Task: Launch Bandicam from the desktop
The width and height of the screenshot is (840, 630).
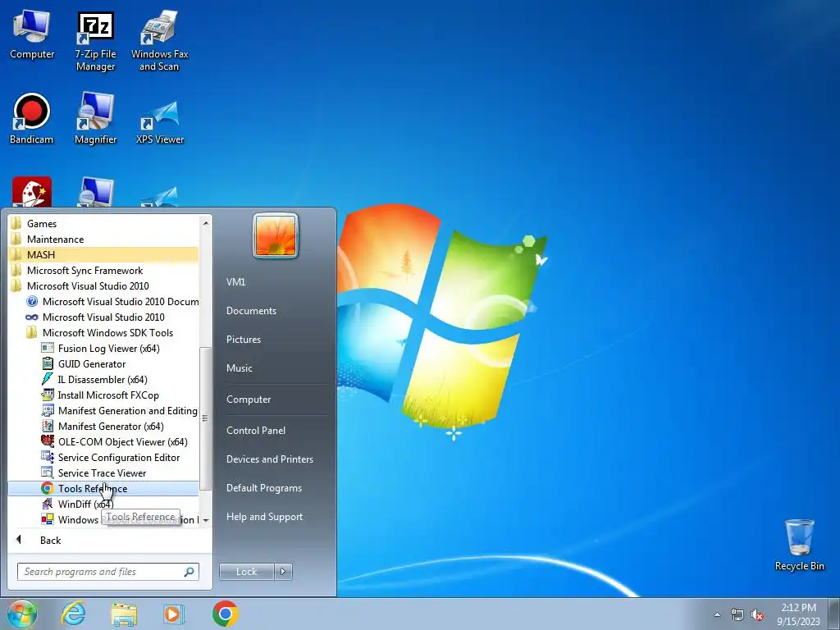Action: 32,119
